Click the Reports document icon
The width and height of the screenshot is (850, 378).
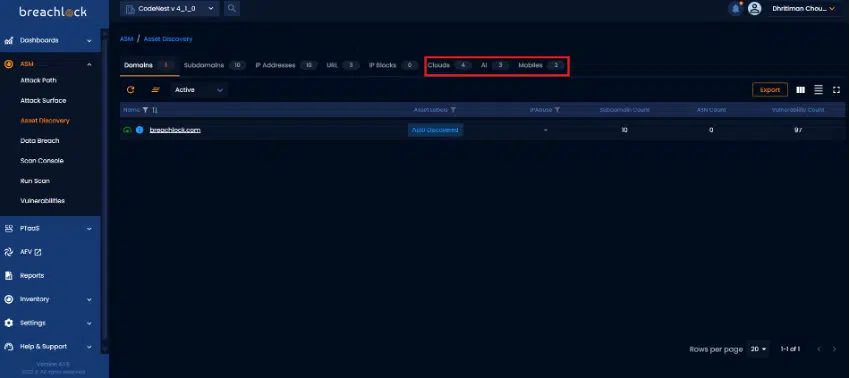coord(9,276)
